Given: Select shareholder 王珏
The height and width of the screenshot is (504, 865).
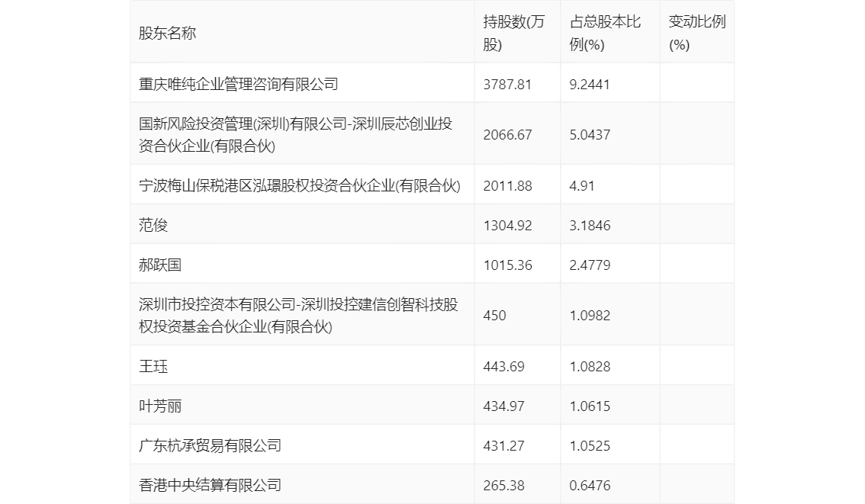Looking at the screenshot, I should (153, 366).
